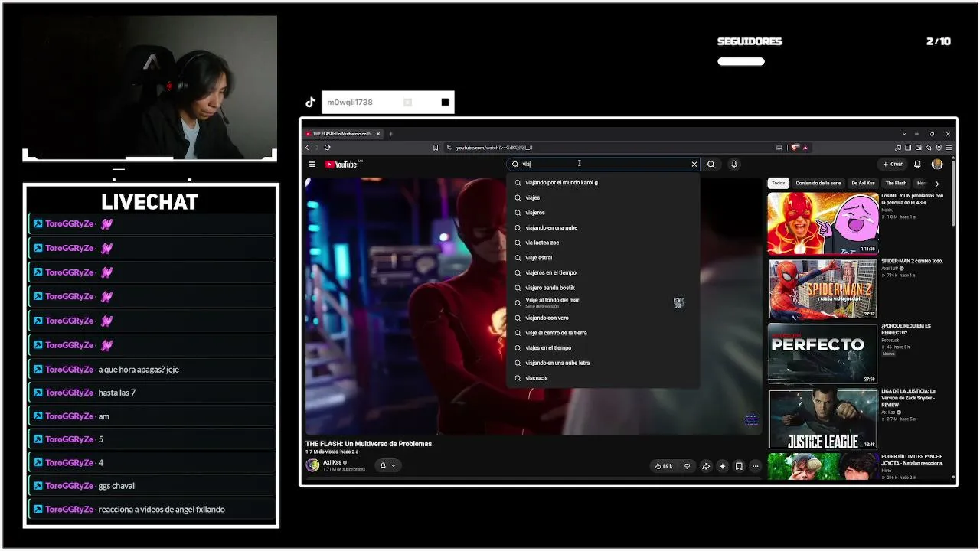Show more filter chips with the arrow

click(937, 184)
